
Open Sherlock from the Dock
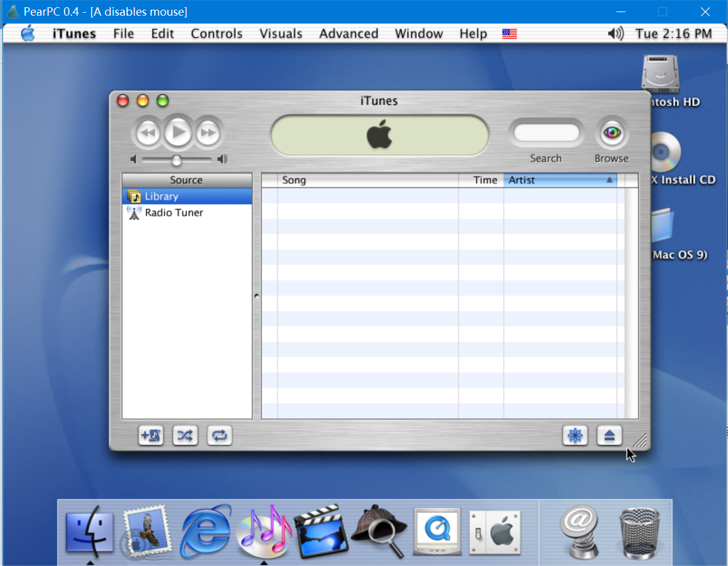(x=378, y=531)
